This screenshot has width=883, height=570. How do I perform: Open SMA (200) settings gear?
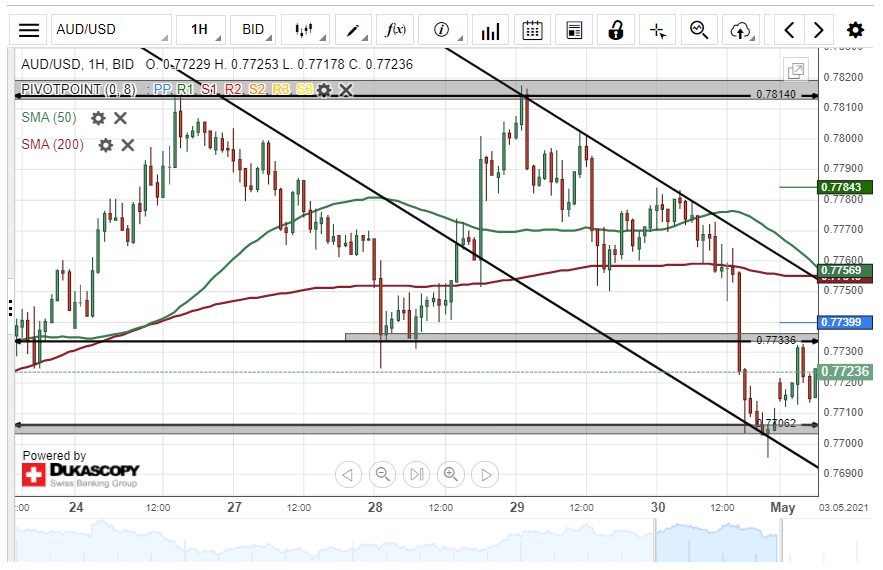(105, 145)
